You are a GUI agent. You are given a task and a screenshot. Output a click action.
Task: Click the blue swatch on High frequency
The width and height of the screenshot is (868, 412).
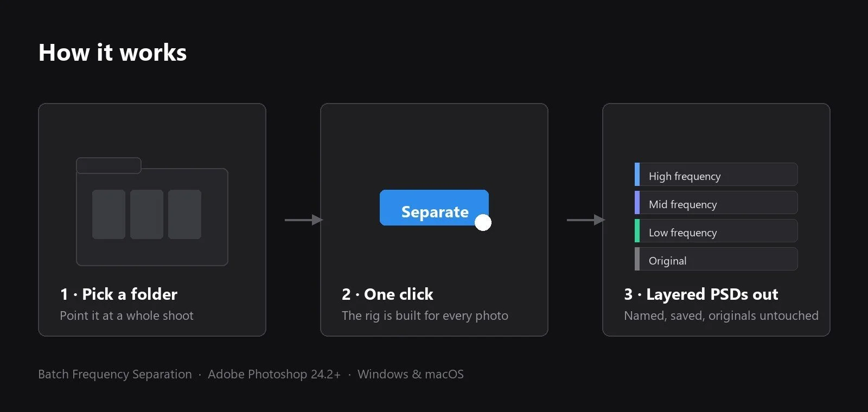click(637, 175)
